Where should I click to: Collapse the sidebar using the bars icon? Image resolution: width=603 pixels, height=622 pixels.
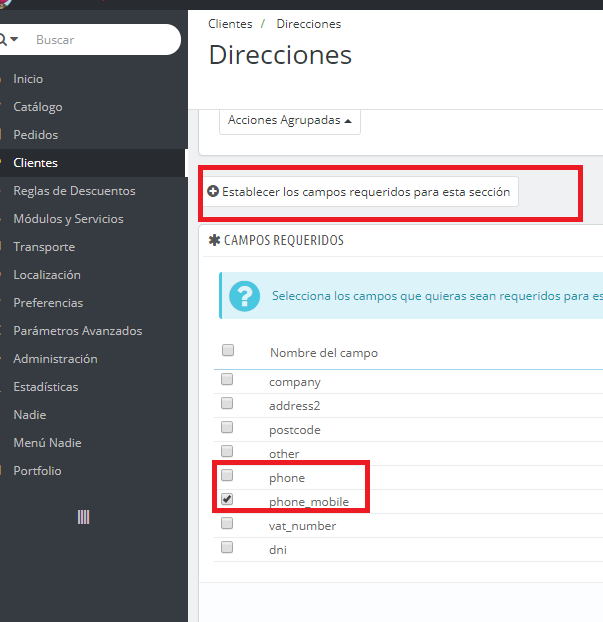click(x=83, y=517)
